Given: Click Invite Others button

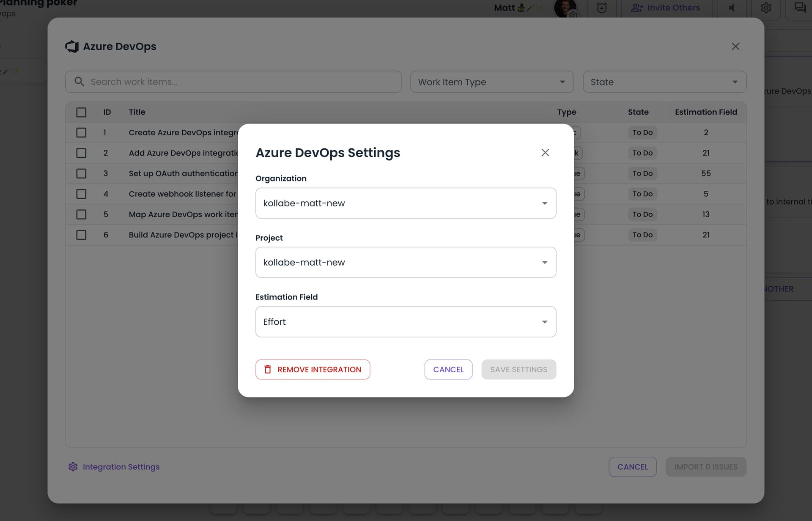Looking at the screenshot, I should coord(666,8).
